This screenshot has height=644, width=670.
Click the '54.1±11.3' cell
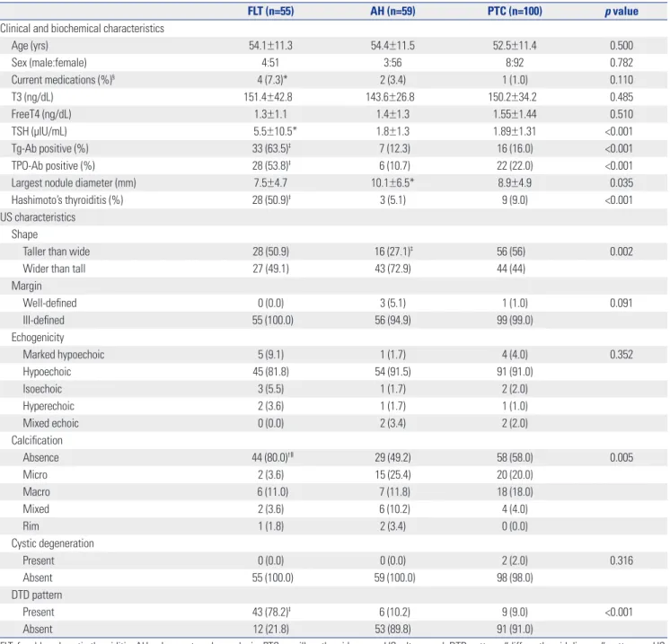click(270, 45)
